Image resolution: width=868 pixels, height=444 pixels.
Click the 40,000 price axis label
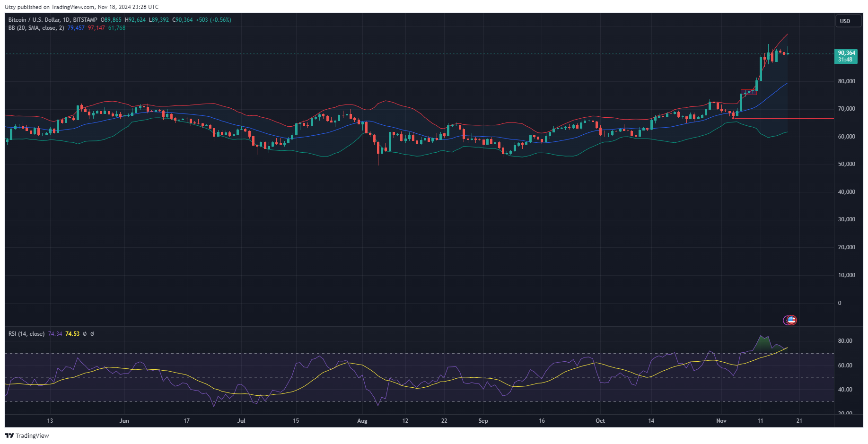[x=847, y=192]
